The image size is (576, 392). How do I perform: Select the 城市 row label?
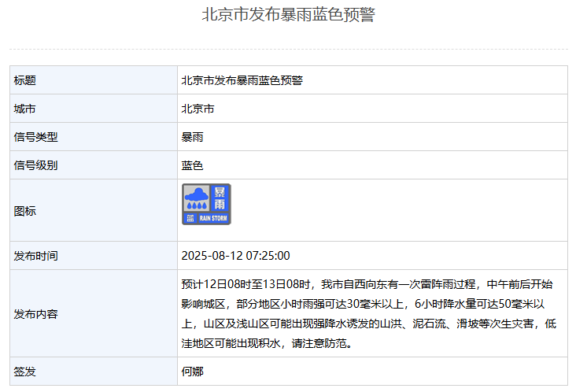click(x=25, y=109)
